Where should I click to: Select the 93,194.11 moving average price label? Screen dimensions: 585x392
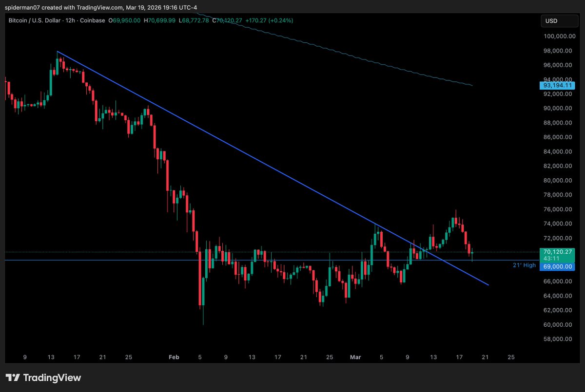[558, 86]
